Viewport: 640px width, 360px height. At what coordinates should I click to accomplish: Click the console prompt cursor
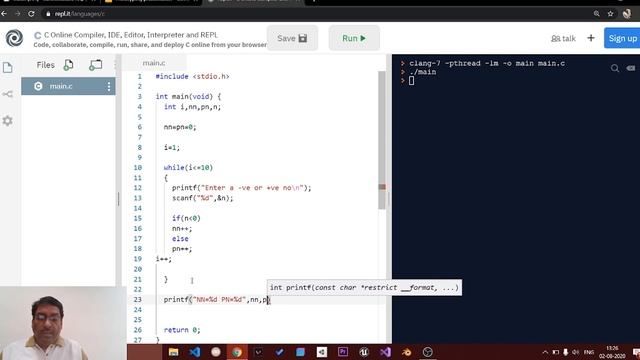click(411, 81)
